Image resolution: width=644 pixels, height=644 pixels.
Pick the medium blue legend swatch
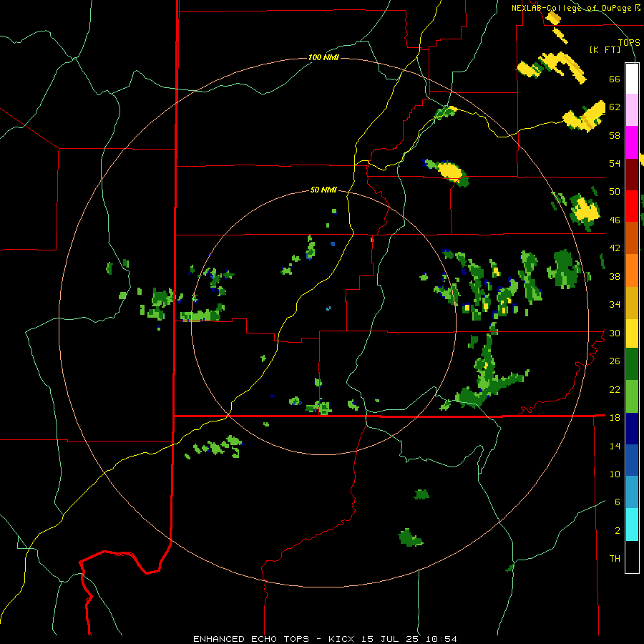pos(632,460)
